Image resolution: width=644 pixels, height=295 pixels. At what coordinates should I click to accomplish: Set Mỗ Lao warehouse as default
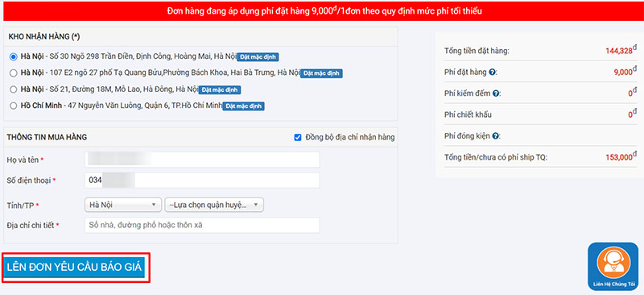point(220,89)
